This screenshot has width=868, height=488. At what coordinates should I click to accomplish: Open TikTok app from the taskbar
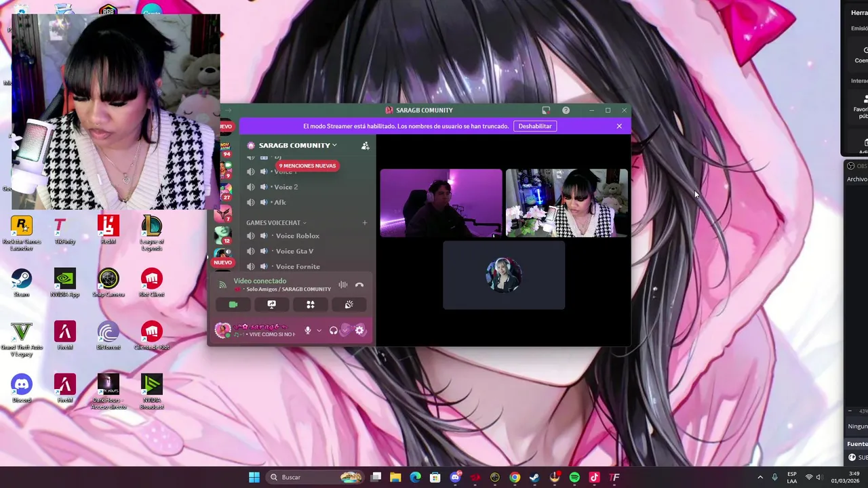pos(595,477)
